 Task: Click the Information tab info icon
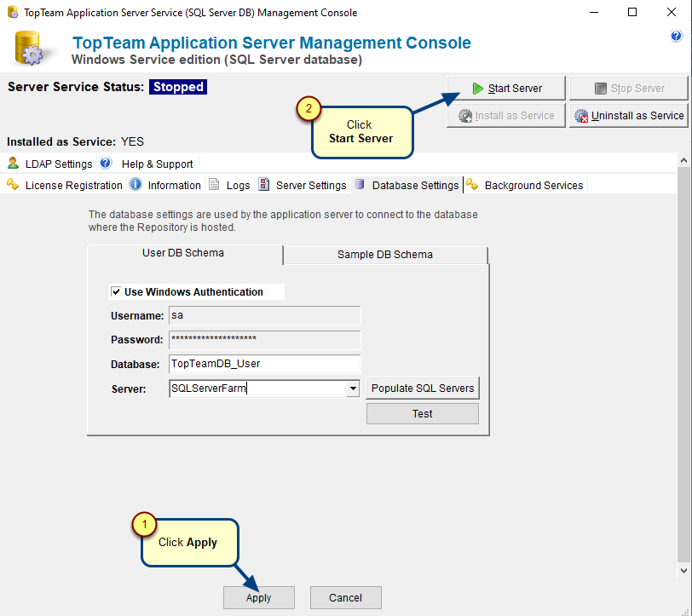(136, 184)
